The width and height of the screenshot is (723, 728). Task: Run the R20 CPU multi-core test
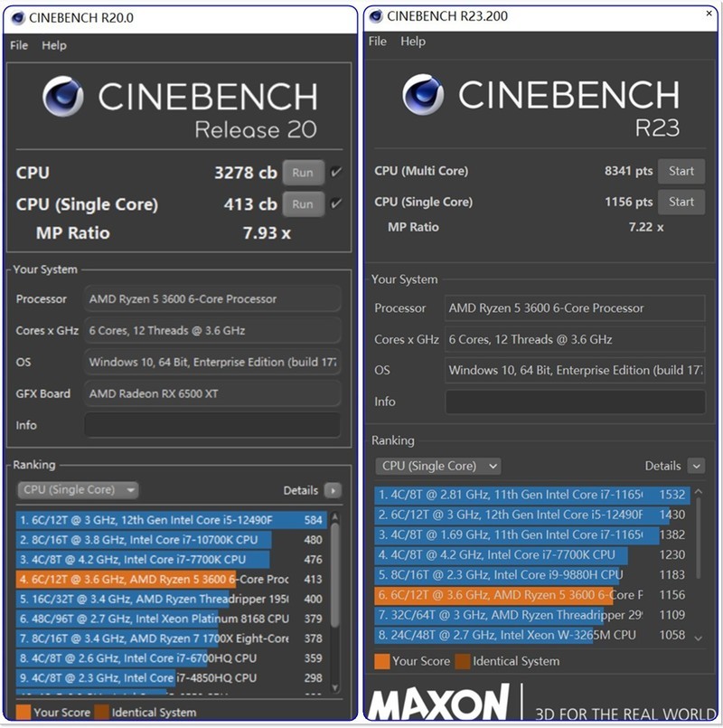303,173
